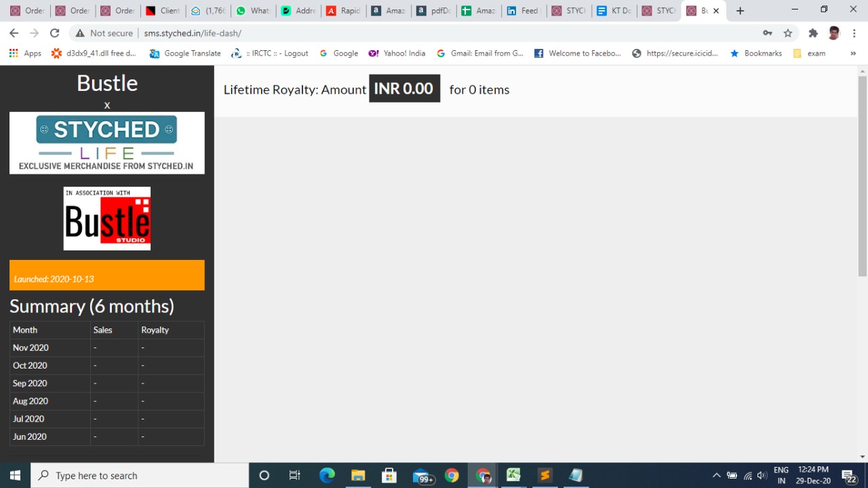Check the battery status tray icon
The height and width of the screenshot is (488, 868).
pyautogui.click(x=732, y=475)
